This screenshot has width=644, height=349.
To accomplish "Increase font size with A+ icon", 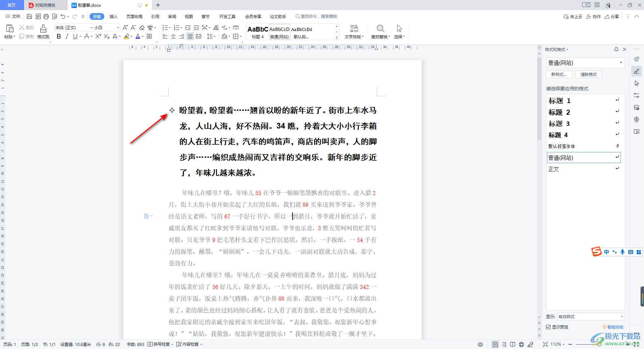I will 125,28.
